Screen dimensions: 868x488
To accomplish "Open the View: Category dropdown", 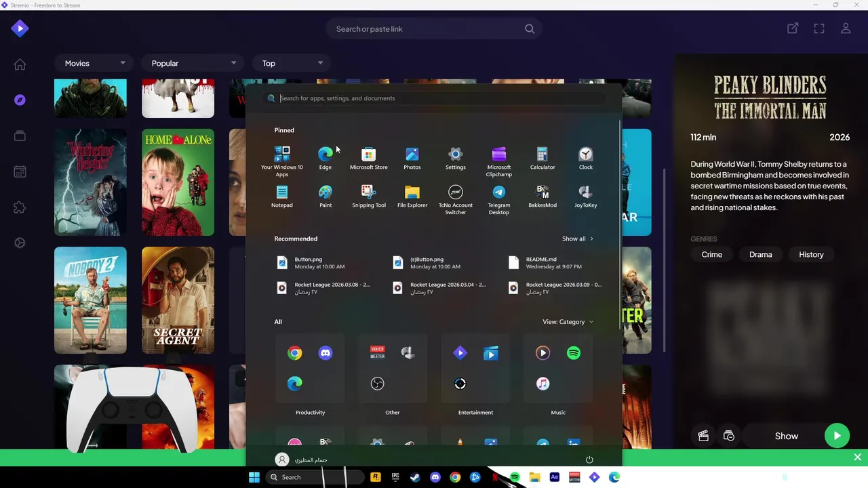I will [x=568, y=322].
